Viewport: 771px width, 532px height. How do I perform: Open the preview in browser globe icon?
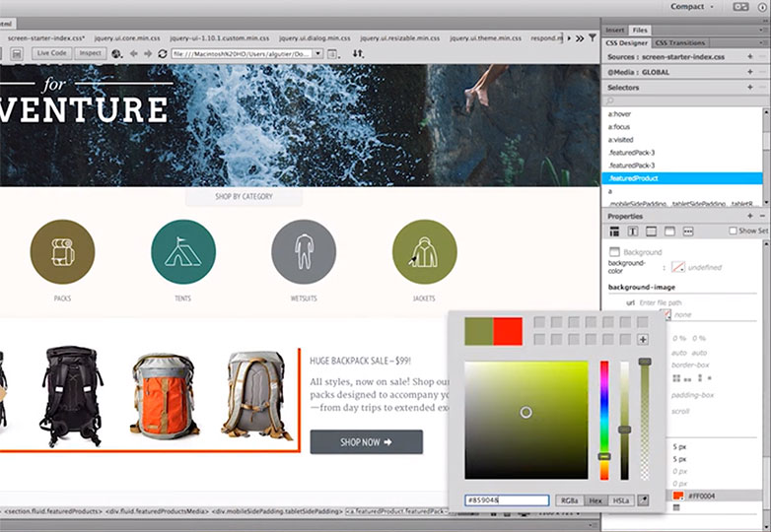[x=117, y=53]
